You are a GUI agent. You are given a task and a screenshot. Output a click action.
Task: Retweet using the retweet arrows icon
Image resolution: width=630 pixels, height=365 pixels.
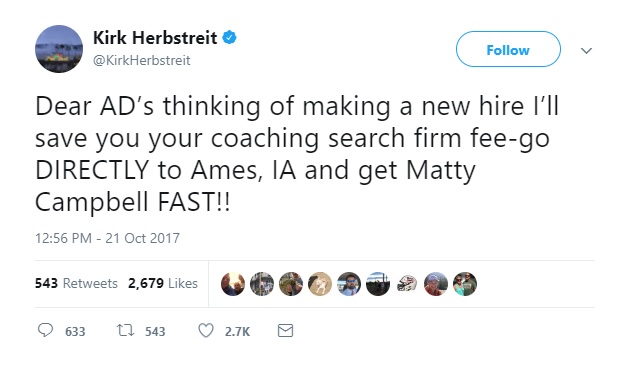(x=125, y=331)
